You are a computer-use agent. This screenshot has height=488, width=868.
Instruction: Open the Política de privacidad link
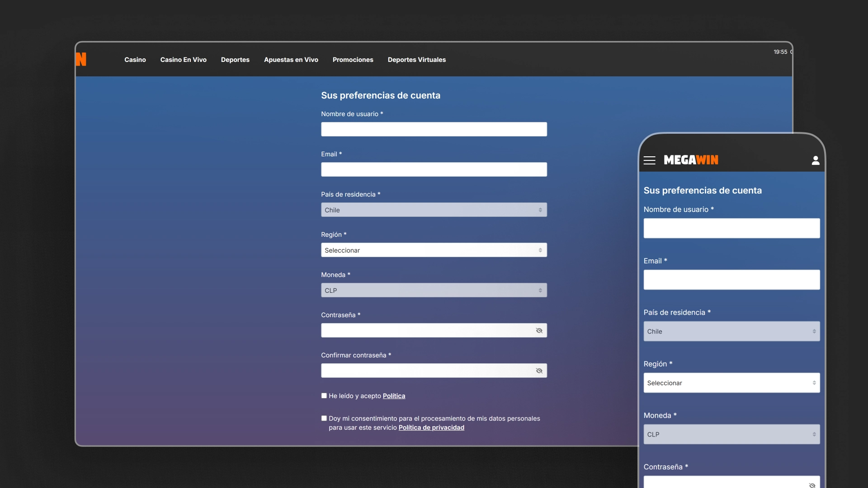pos(431,427)
